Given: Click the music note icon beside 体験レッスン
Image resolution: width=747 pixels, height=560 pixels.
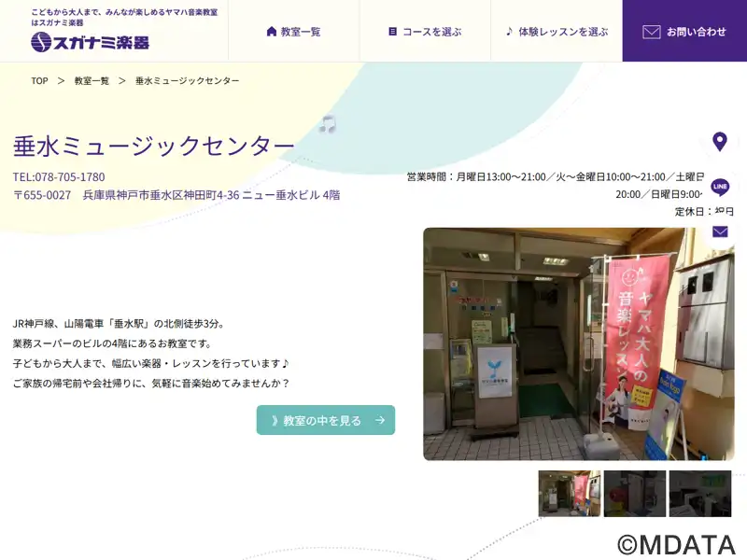Looking at the screenshot, I should click(x=509, y=32).
